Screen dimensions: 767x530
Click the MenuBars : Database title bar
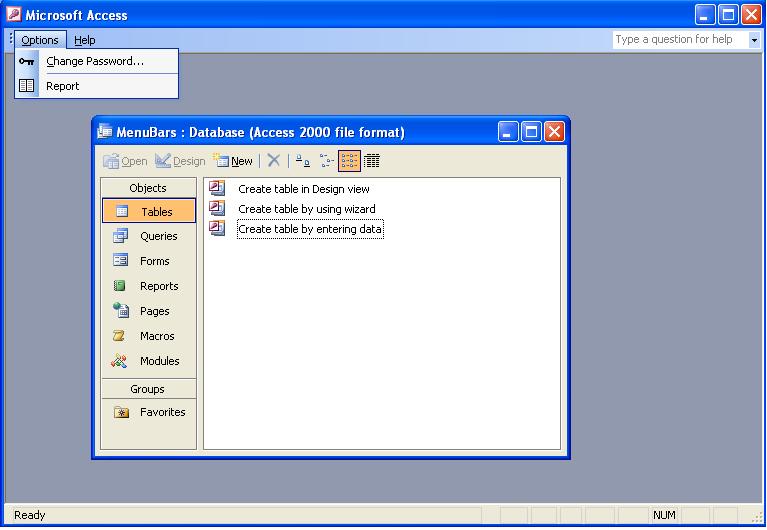coord(331,132)
